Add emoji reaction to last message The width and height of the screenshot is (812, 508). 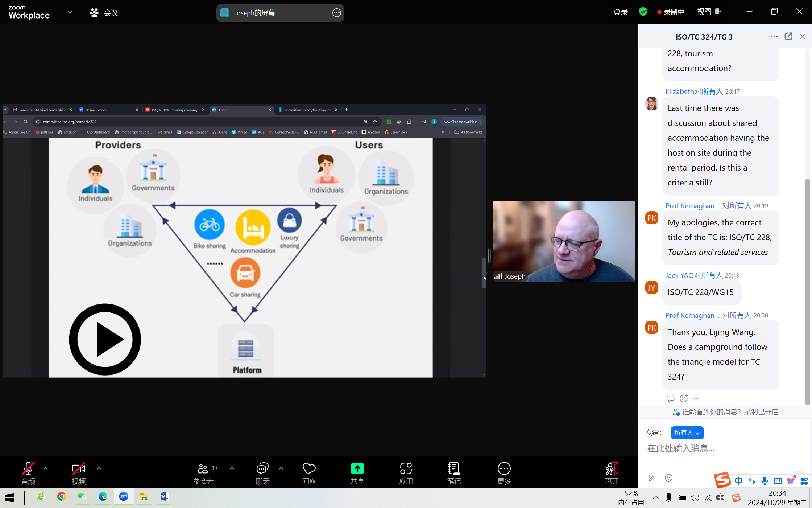click(x=684, y=398)
